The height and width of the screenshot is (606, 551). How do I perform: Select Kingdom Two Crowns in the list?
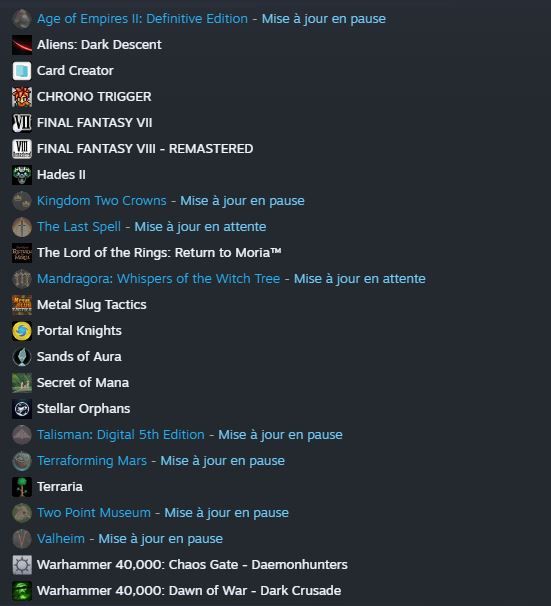tap(102, 201)
